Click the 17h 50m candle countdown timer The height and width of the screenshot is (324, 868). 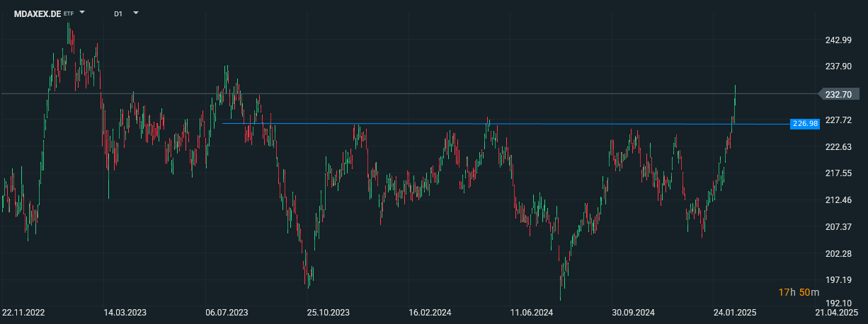coord(799,292)
